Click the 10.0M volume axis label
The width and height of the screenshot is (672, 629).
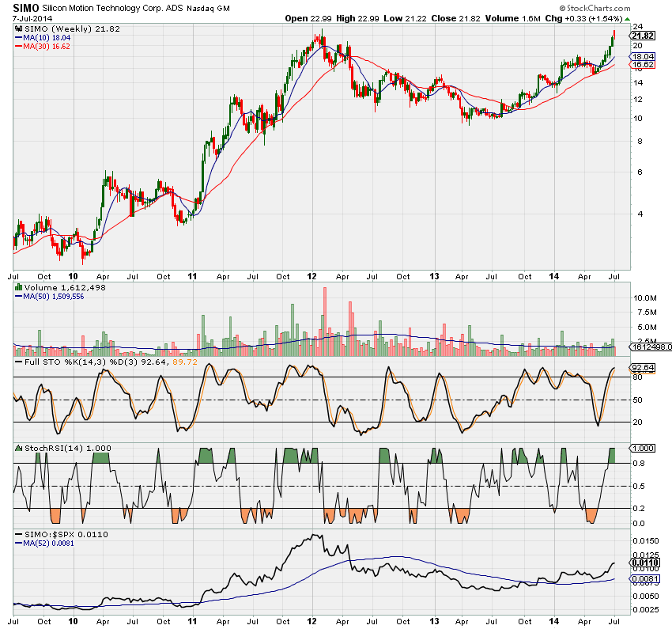(645, 298)
